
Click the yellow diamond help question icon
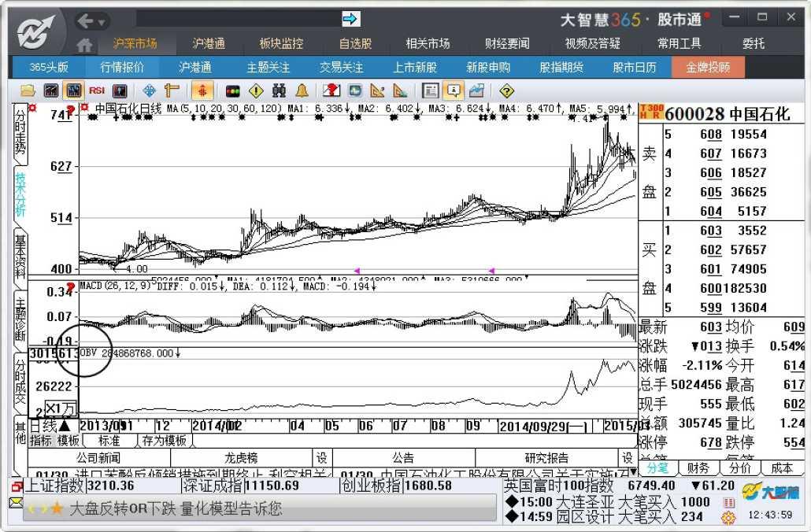(x=507, y=91)
